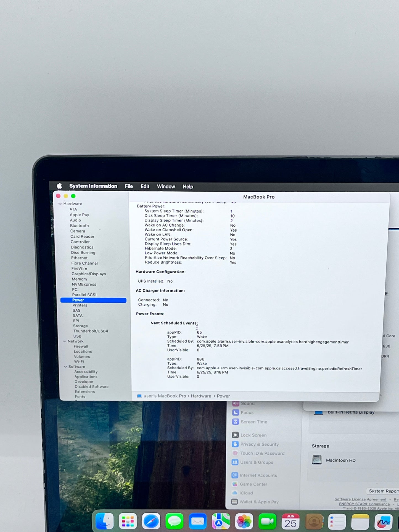This screenshot has width=399, height=532.
Task: Click Wallet & Apple Pay icon in Settings
Action: click(x=234, y=502)
